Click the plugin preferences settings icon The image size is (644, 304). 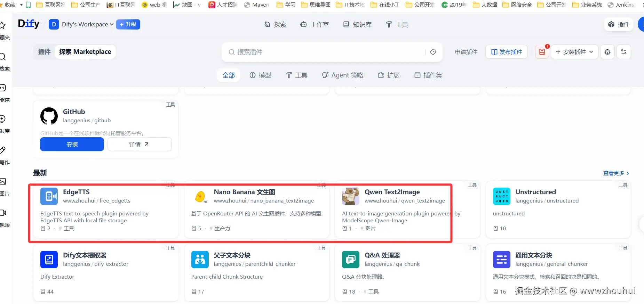624,52
